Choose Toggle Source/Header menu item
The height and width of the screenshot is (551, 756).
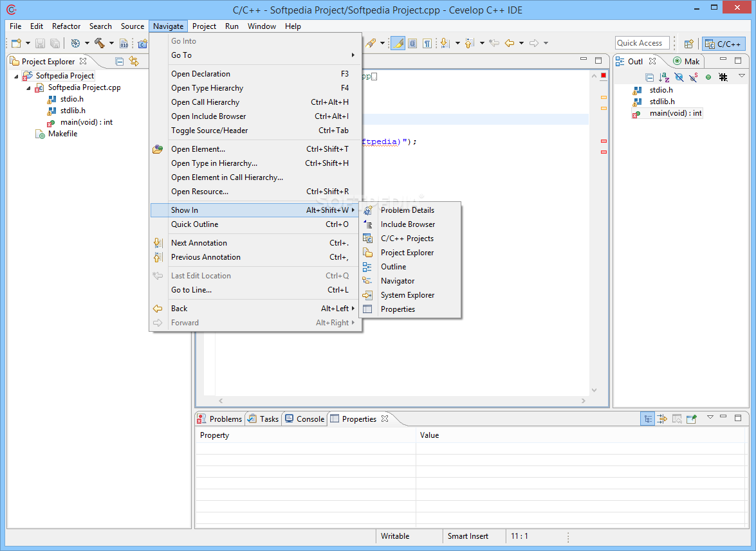[255, 131]
